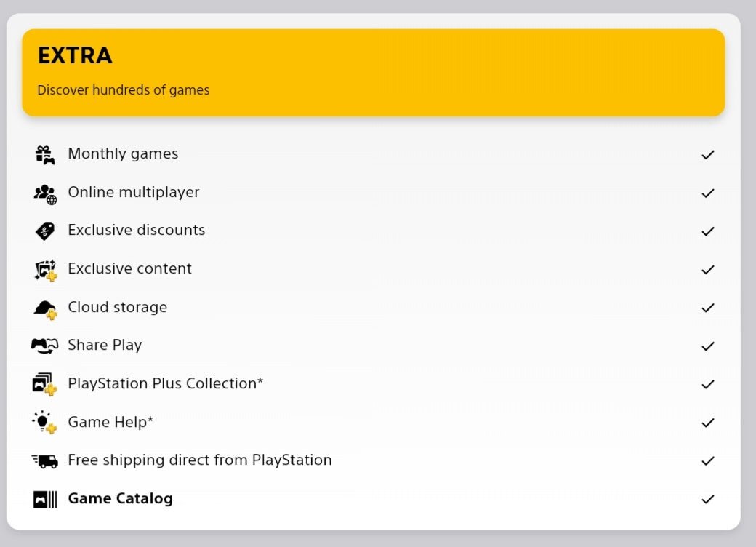Screen dimensions: 756x547
Task: Click the Cloud storage cloud icon
Action: [x=44, y=308]
